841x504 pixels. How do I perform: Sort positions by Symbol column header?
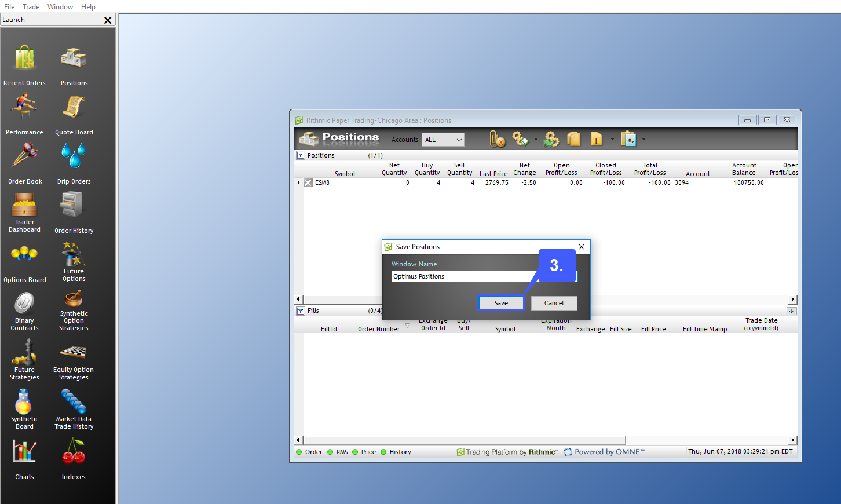tap(345, 174)
